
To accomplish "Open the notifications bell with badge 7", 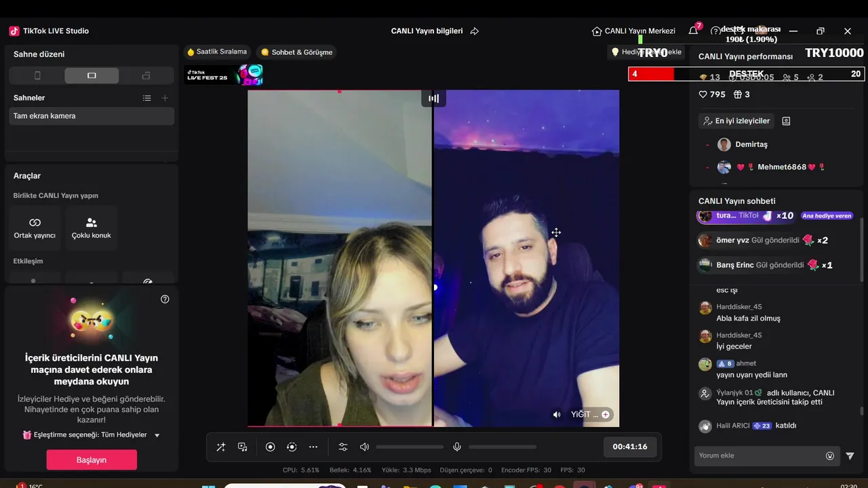I will click(693, 31).
